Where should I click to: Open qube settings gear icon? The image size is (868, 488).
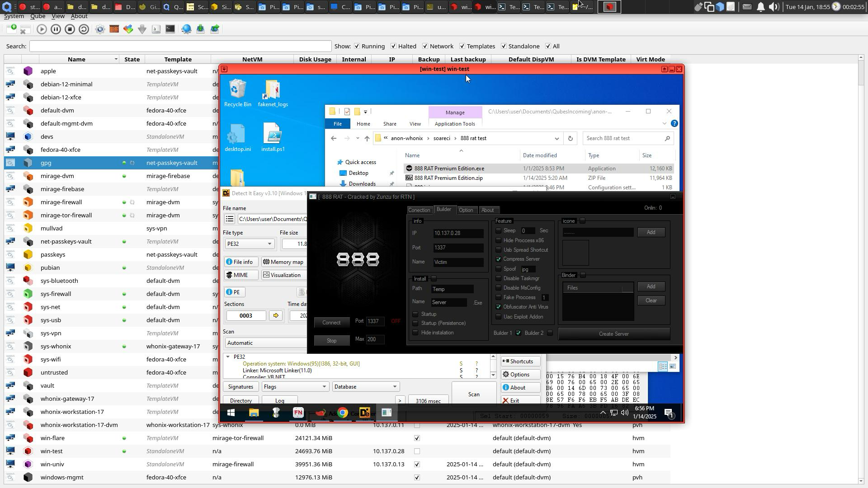[x=100, y=29]
